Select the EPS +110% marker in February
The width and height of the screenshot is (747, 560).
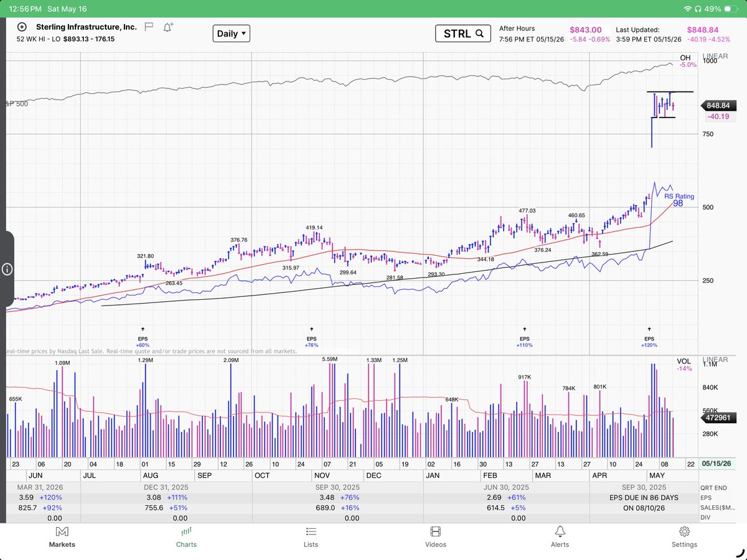[x=524, y=337]
